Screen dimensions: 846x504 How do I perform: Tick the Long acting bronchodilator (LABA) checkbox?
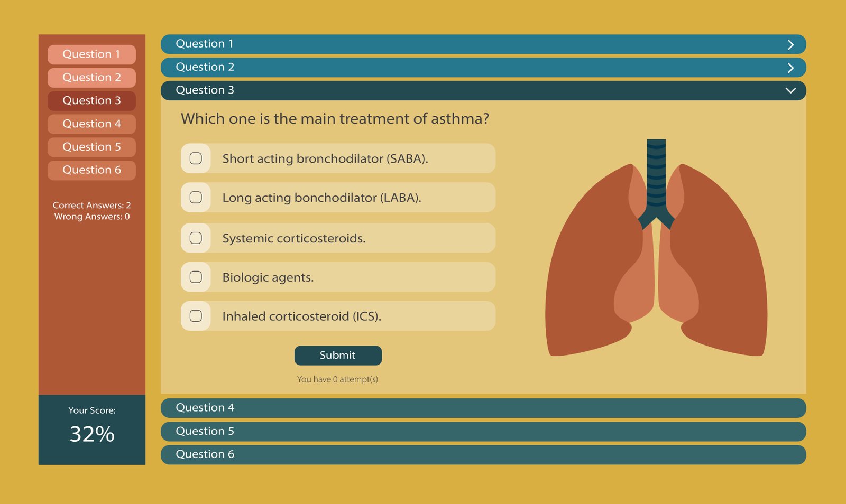point(196,198)
